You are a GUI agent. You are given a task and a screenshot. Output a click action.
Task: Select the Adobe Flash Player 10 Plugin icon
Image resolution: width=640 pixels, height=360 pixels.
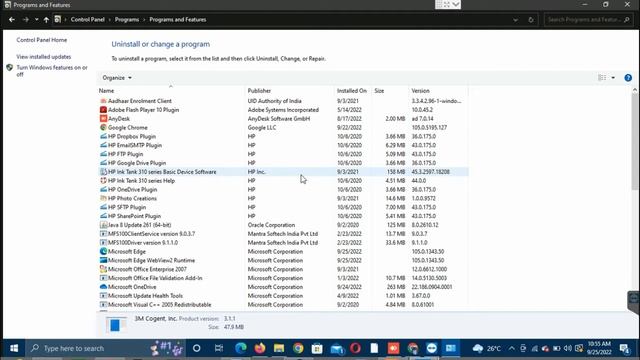tap(103, 110)
